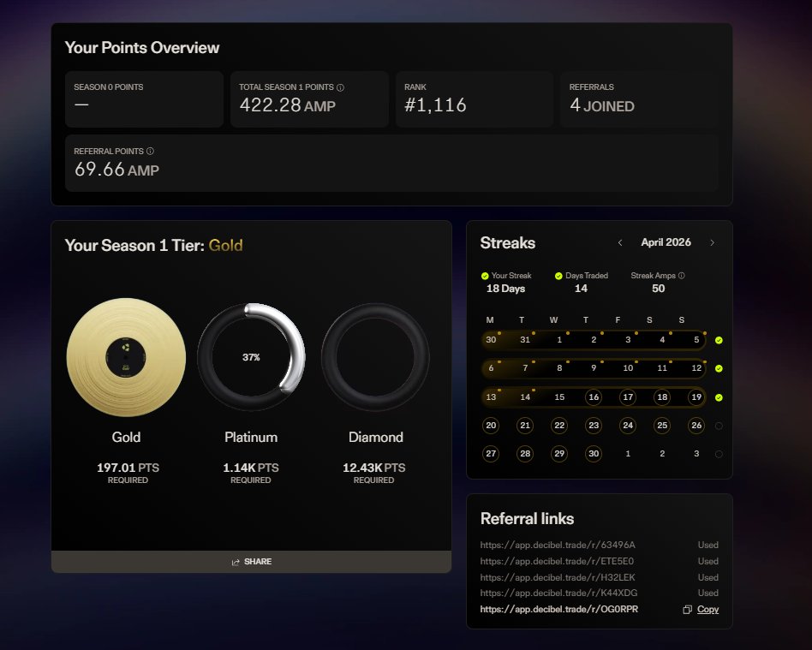Image resolution: width=812 pixels, height=650 pixels.
Task: Open referral link ending in OG0RPR
Action: tap(558, 609)
